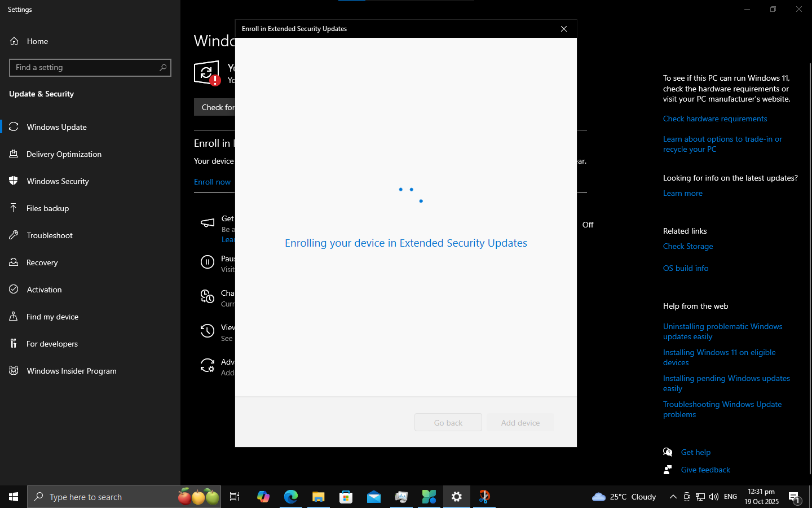The image size is (812, 508).
Task: Open trade-in or recycle your PC link
Action: click(x=723, y=144)
